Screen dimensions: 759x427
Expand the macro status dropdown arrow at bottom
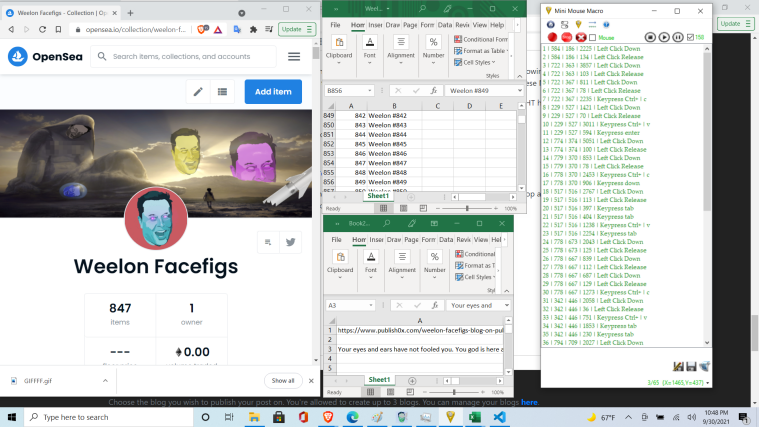[x=708, y=383]
